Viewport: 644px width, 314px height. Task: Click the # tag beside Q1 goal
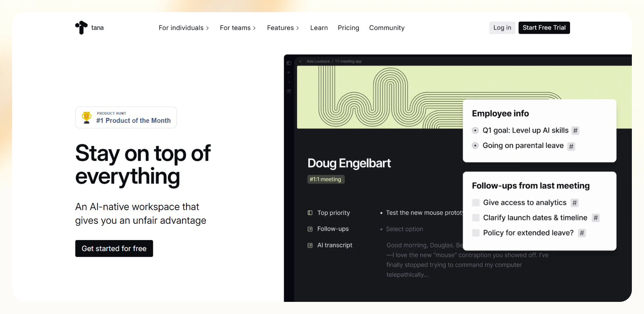[575, 131]
